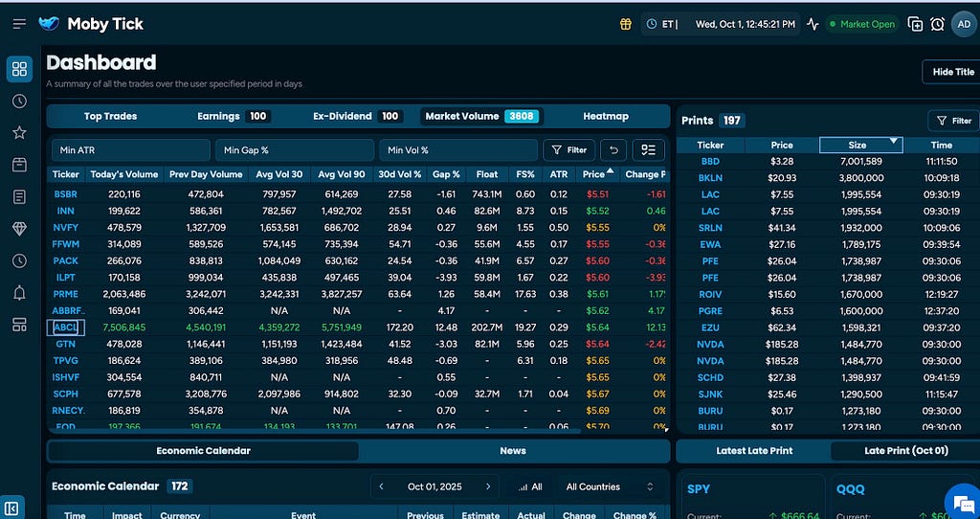Click the Market Open status badge
The height and width of the screenshot is (519, 980).
point(862,24)
